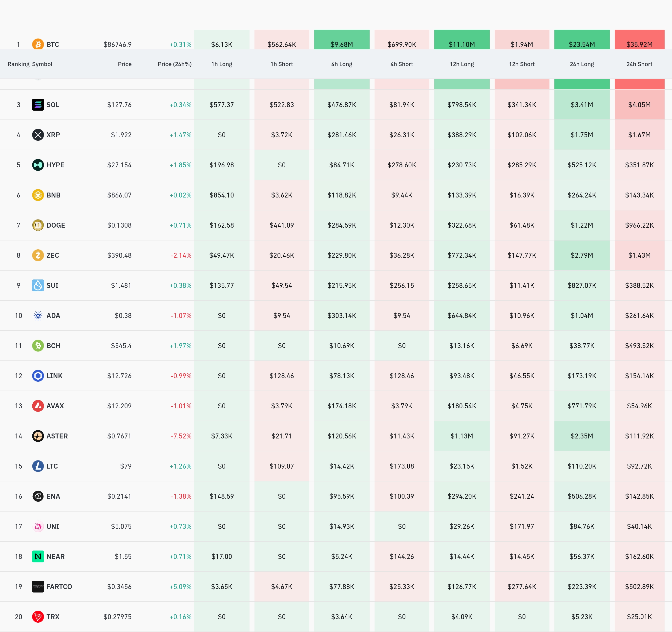
Task: Click the Dogecoin DOGE icon
Action: coord(38,225)
